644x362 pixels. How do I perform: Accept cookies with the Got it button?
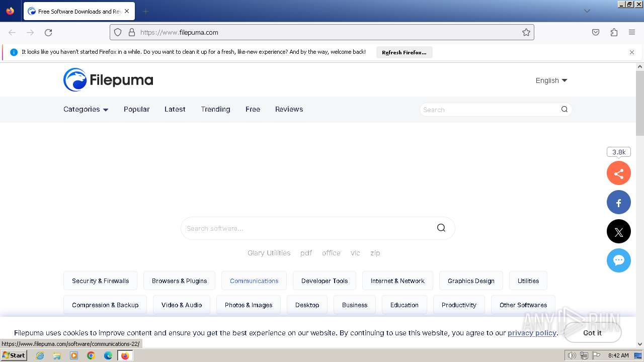pyautogui.click(x=592, y=333)
